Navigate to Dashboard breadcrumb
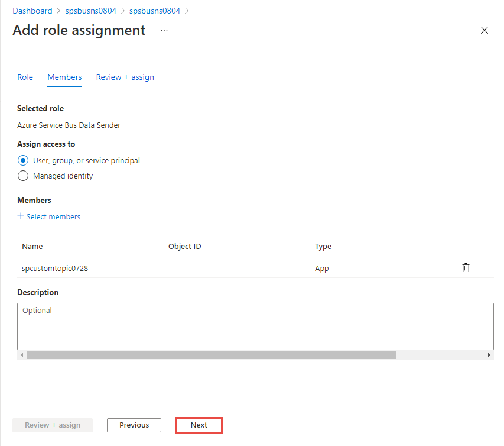The height and width of the screenshot is (446, 504). point(32,11)
